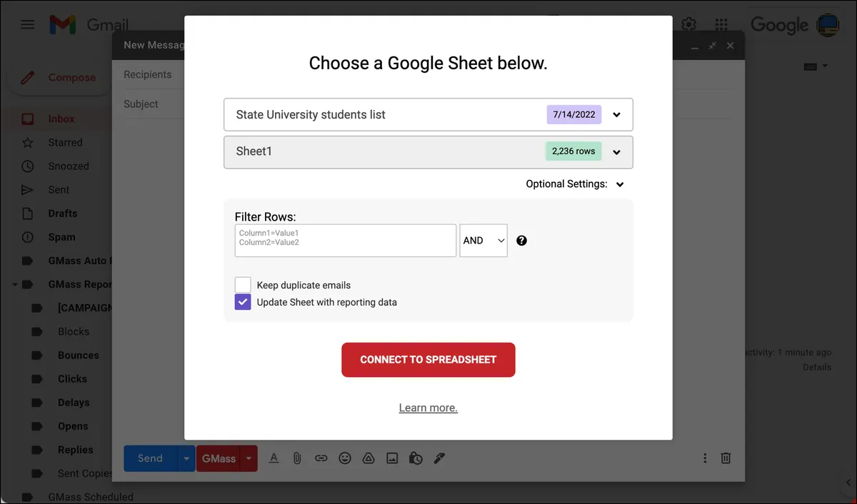This screenshot has width=857, height=504.
Task: Expand the side panel arrow
Action: tap(846, 482)
